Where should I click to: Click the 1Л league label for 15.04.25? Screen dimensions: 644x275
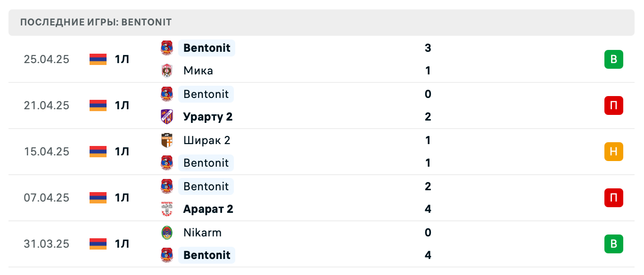(x=122, y=152)
